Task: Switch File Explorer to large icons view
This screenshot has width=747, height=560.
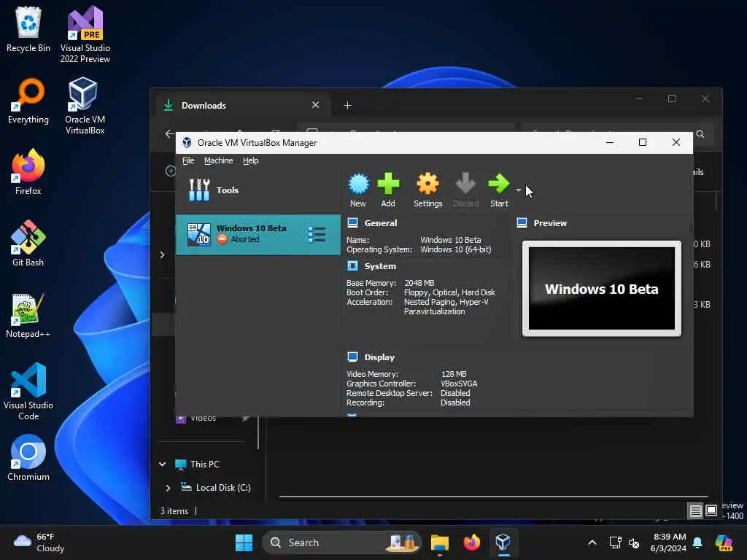Action: tap(711, 511)
